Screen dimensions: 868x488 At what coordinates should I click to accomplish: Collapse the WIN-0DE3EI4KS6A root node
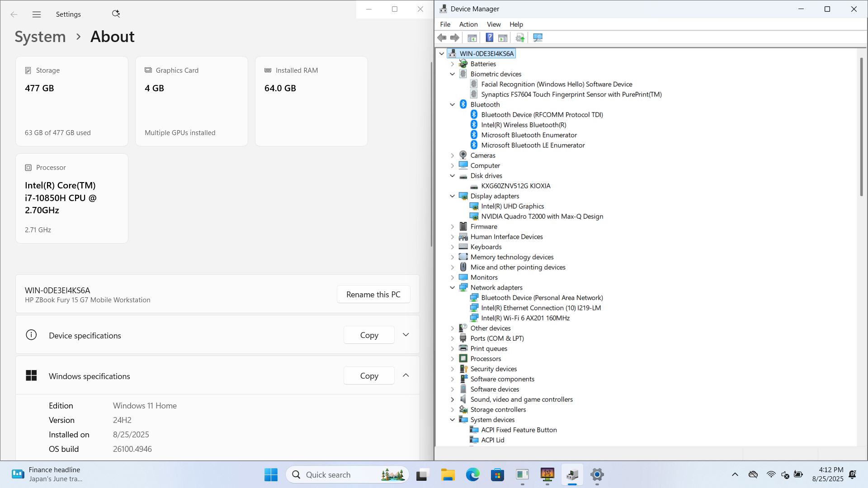tap(442, 54)
